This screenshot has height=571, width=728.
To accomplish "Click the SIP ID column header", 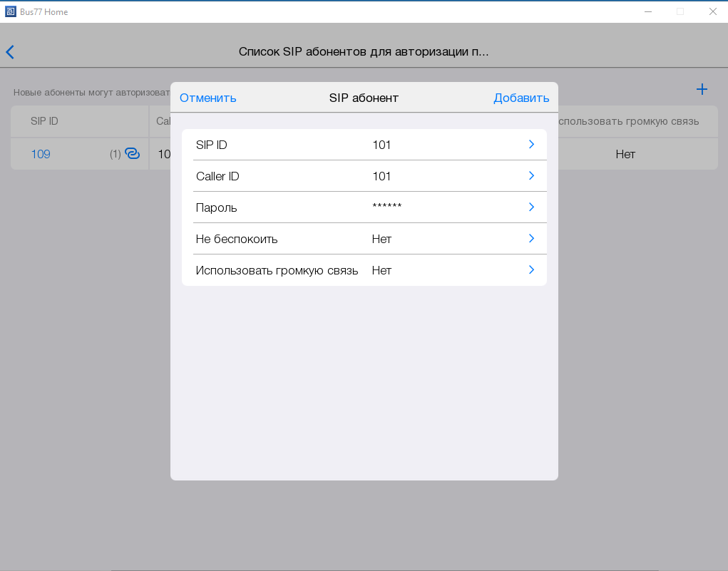I will click(x=44, y=121).
